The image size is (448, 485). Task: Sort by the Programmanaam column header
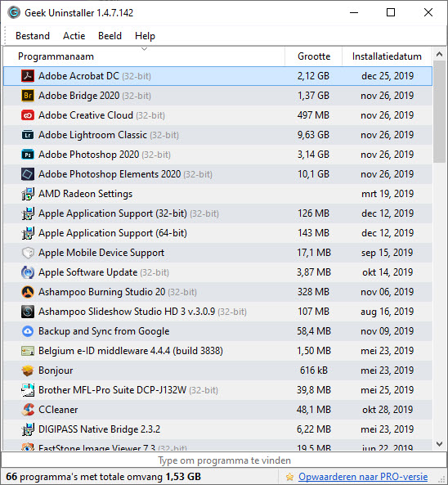coord(144,56)
